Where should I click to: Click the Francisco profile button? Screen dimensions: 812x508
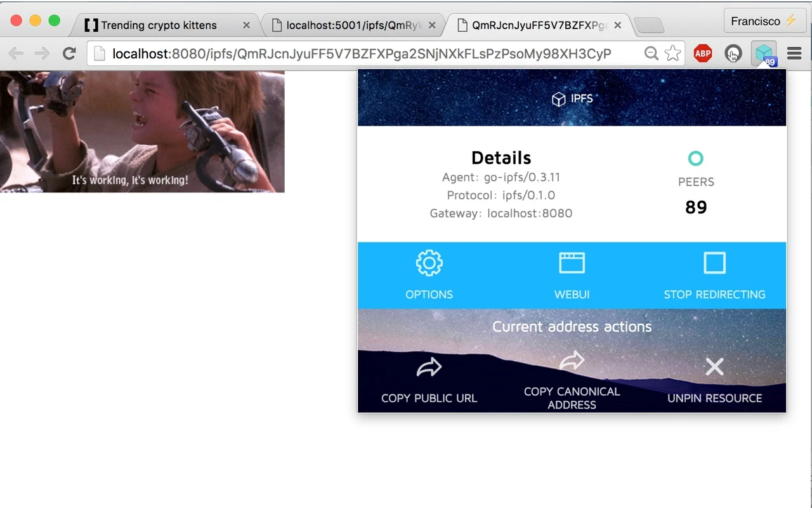coord(764,21)
